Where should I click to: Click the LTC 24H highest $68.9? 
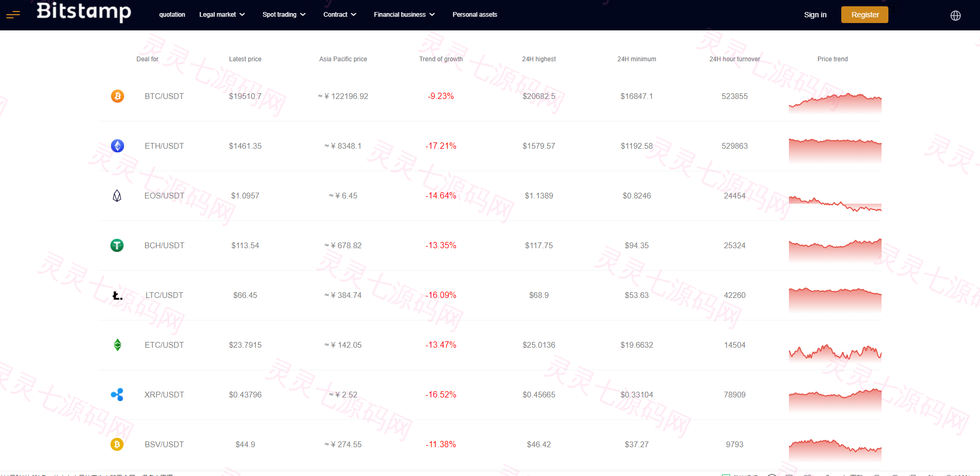[x=539, y=295]
